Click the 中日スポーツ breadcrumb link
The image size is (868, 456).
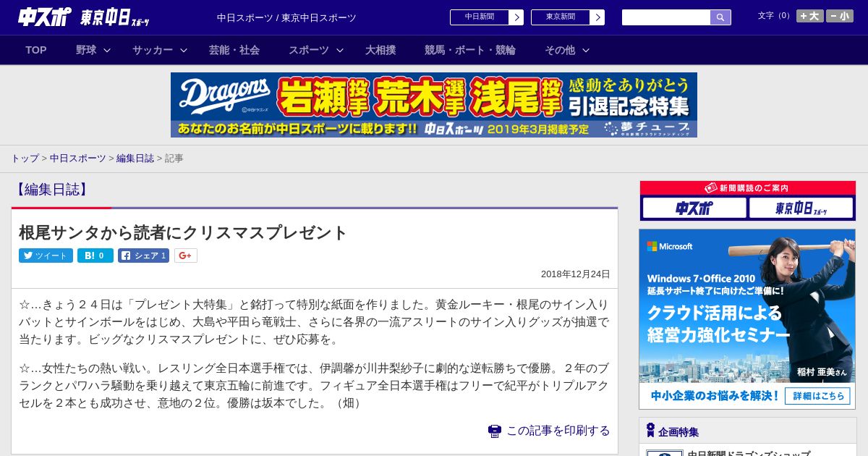[x=78, y=158]
